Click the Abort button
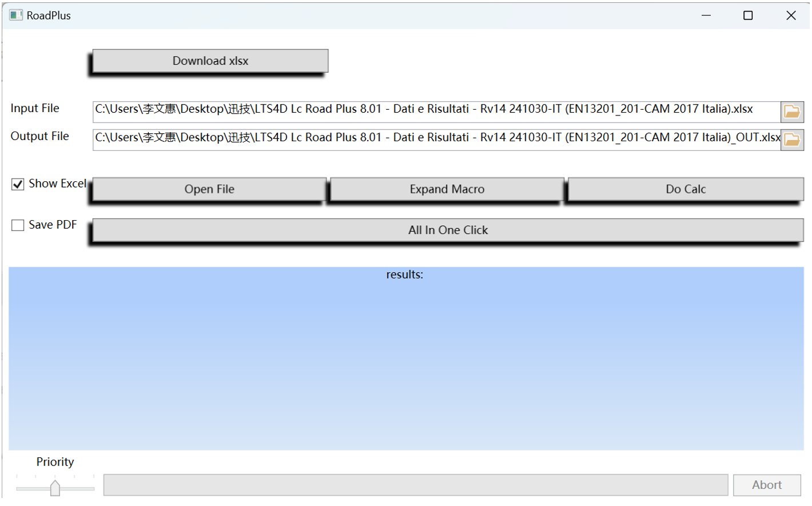The width and height of the screenshot is (812, 506). click(766, 485)
